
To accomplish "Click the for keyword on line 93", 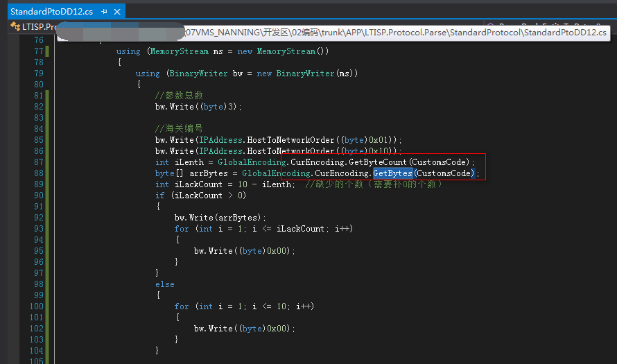I will coord(182,229).
